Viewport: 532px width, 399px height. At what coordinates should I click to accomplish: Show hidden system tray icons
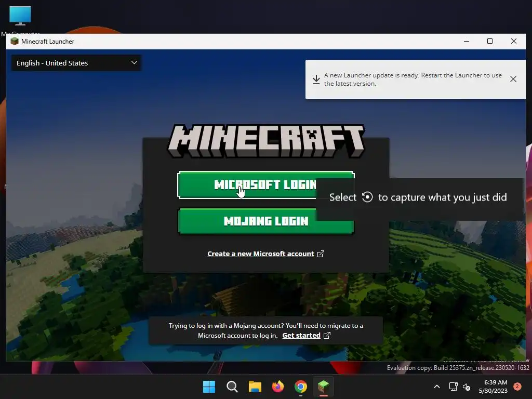coord(437,387)
